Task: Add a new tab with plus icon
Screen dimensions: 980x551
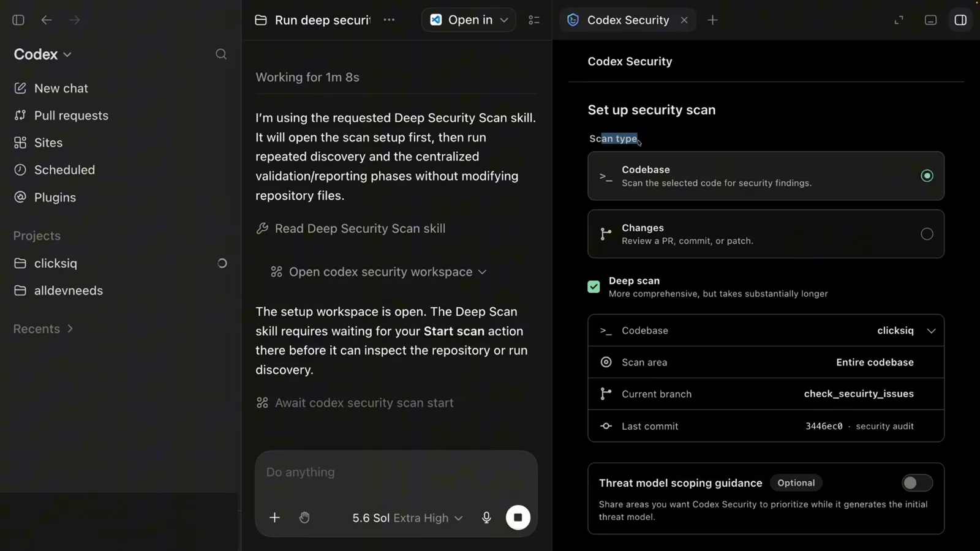Action: click(712, 20)
